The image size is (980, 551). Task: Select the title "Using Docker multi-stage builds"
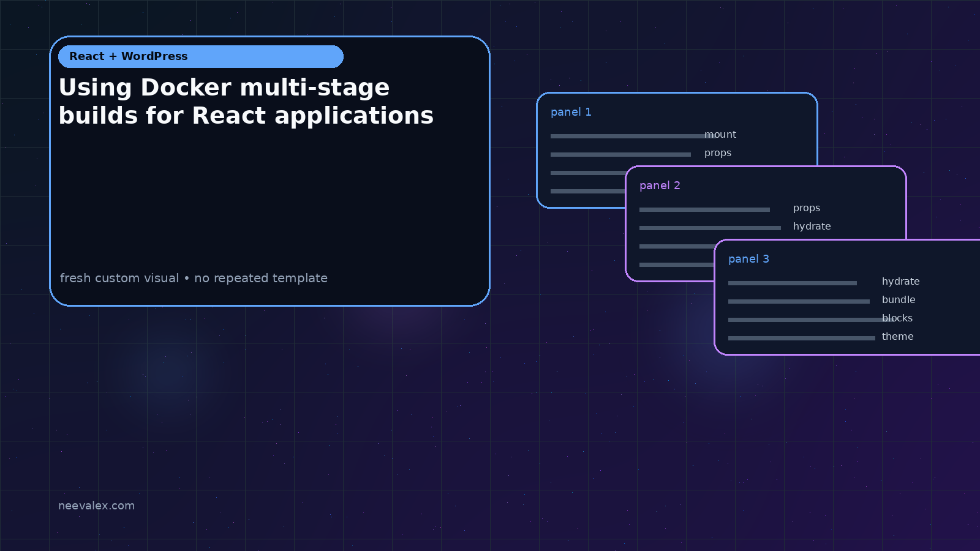[x=246, y=101]
